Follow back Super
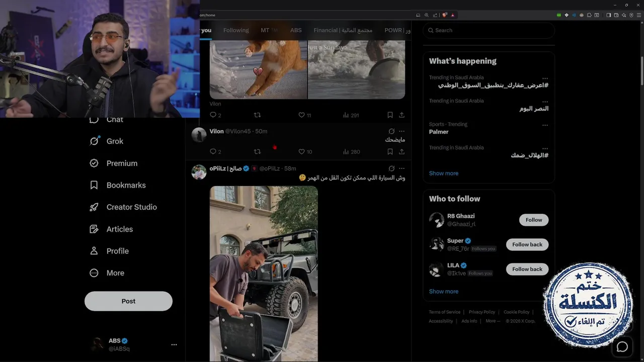The image size is (644, 362). tap(527, 244)
